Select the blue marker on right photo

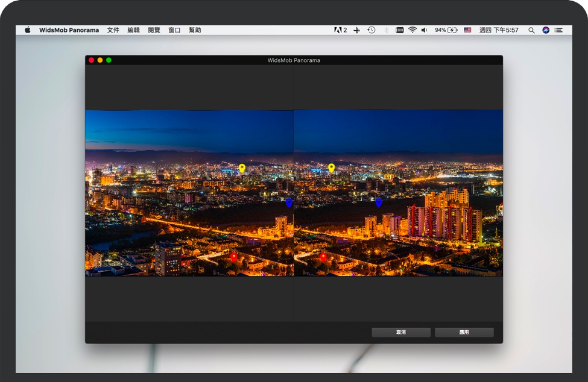point(379,202)
